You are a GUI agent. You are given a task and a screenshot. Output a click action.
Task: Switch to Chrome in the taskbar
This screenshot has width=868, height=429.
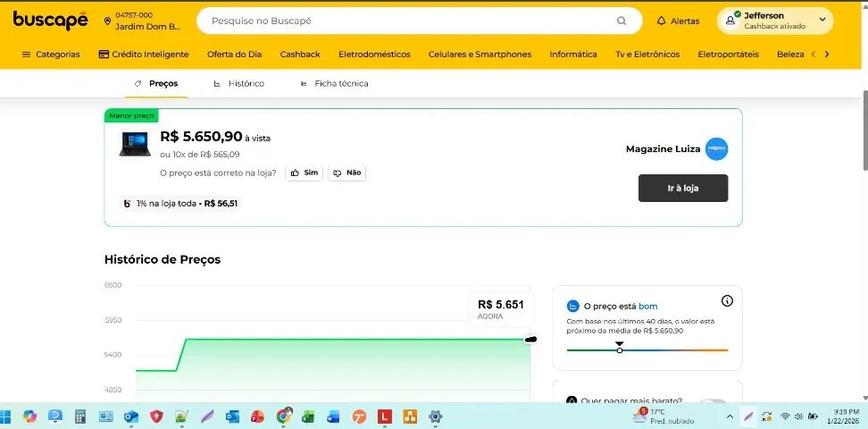tap(283, 416)
